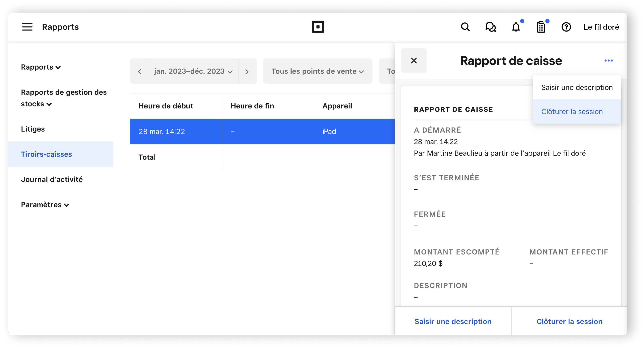Image resolution: width=644 pixels, height=348 pixels.
Task: Click the A DÉMARRÉ label
Action: 437,130
